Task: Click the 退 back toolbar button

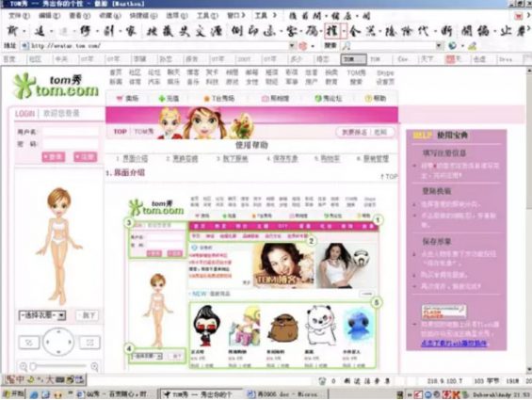Action: pyautogui.click(x=40, y=31)
